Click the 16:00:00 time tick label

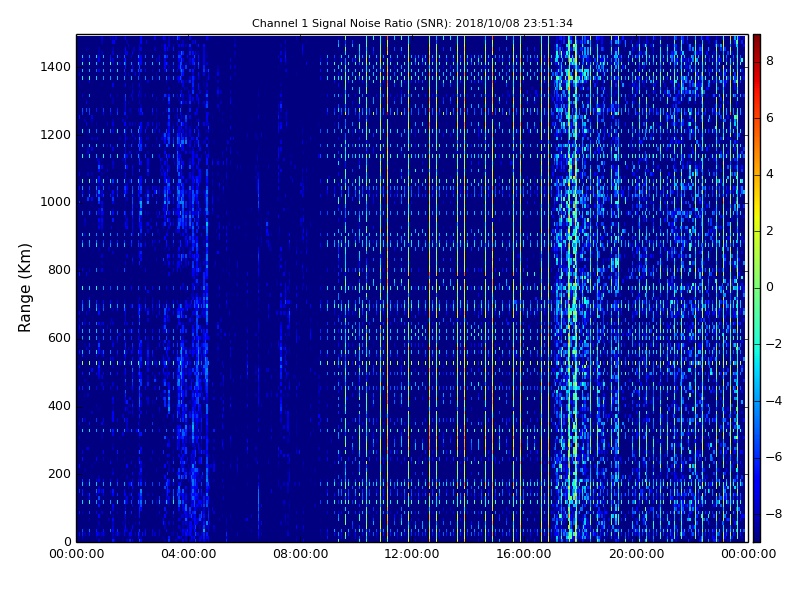tap(524, 554)
